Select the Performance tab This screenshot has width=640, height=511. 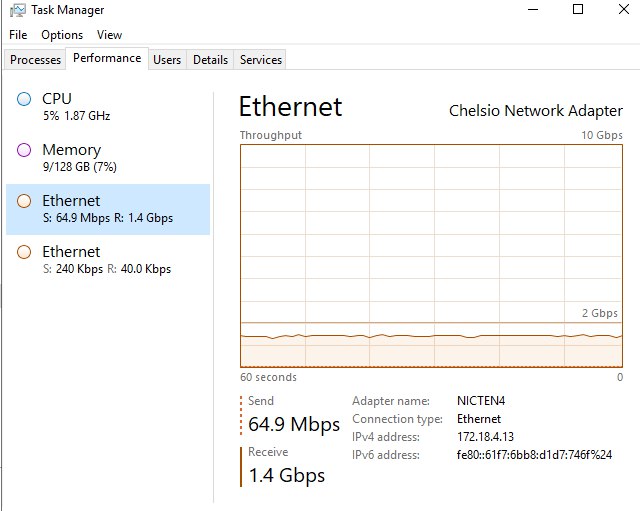point(107,58)
